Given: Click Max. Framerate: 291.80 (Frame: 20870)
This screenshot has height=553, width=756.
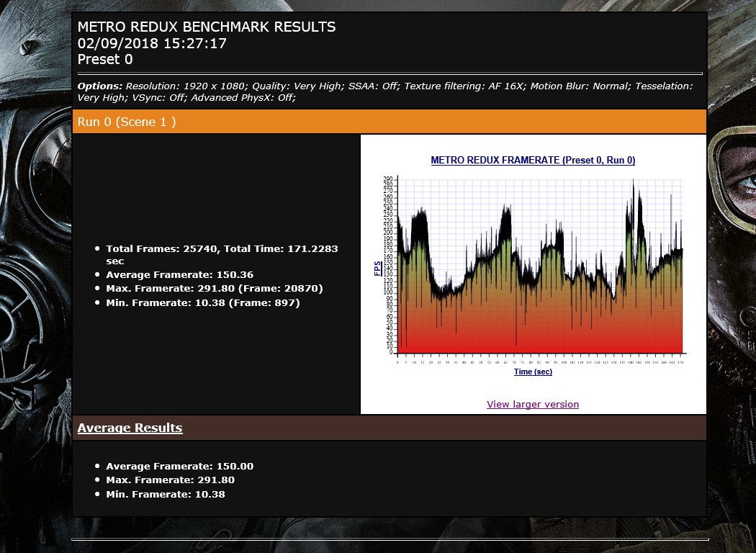Looking at the screenshot, I should [215, 288].
